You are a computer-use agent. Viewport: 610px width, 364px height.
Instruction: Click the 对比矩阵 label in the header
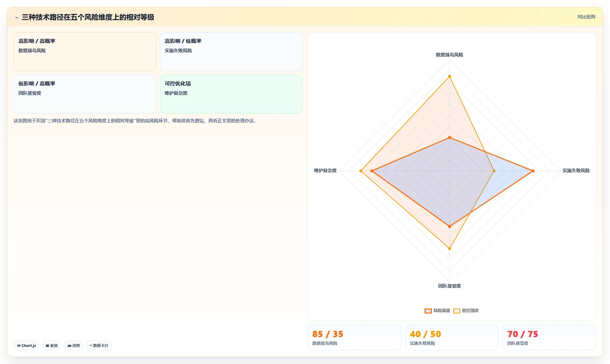587,17
